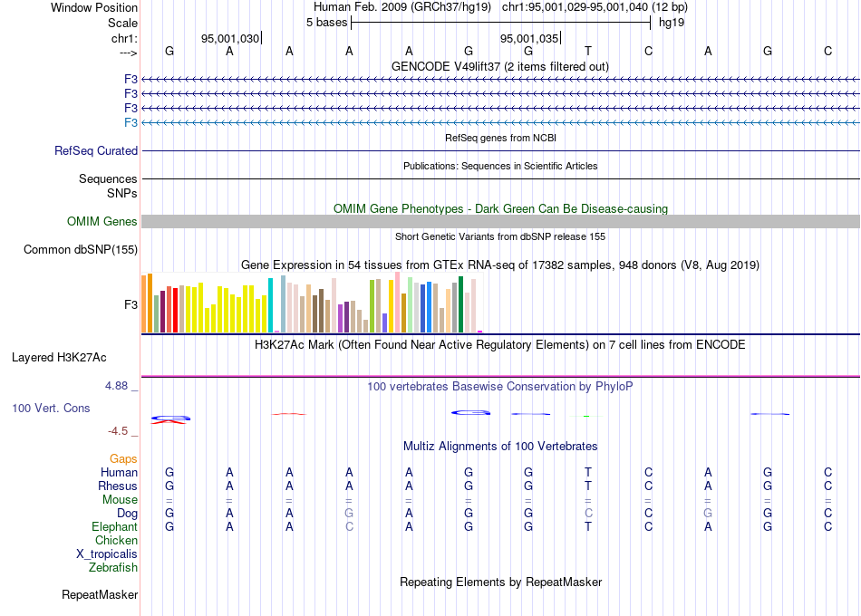Click the 95,001,035 position marker
The image size is (861, 616).
530,38
